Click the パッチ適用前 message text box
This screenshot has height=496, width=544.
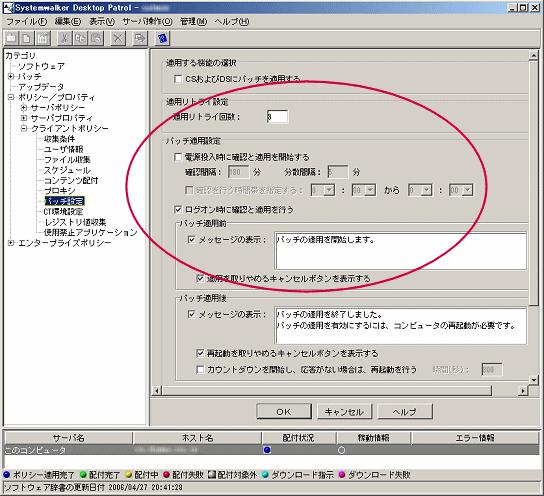(401, 250)
